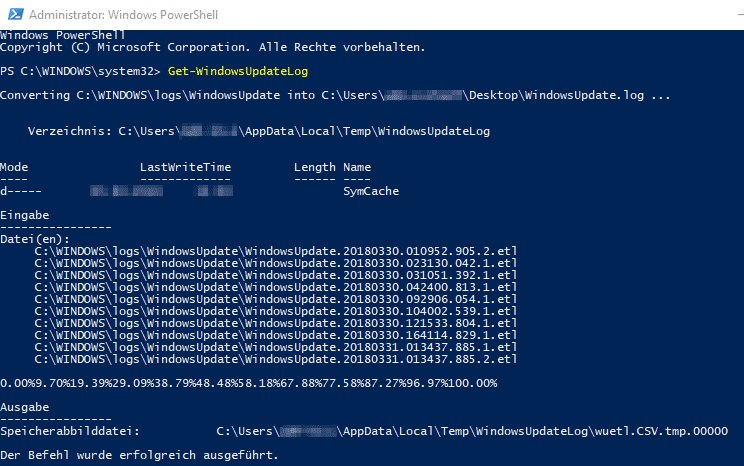Click the WindowsUpdate.20180331.013437.885.2.etl file path
744x466 pixels.
coord(275,358)
